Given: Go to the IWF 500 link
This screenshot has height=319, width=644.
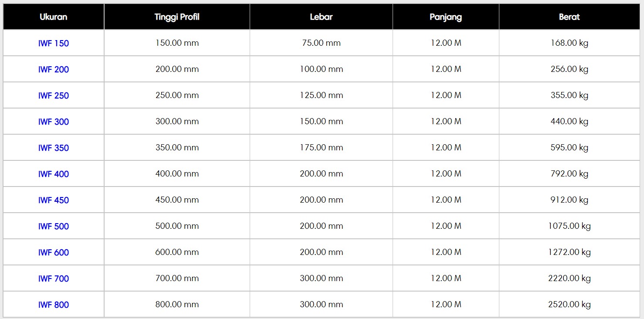Looking at the screenshot, I should click(x=54, y=226).
